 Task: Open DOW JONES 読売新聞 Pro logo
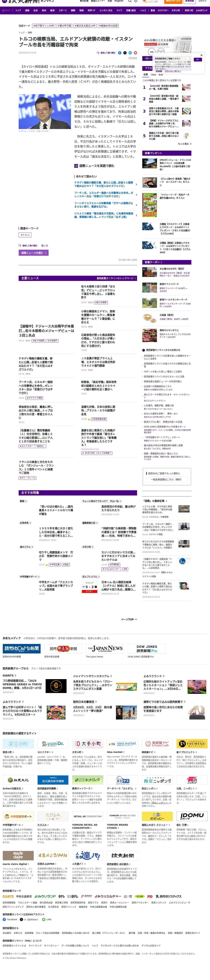147,649
